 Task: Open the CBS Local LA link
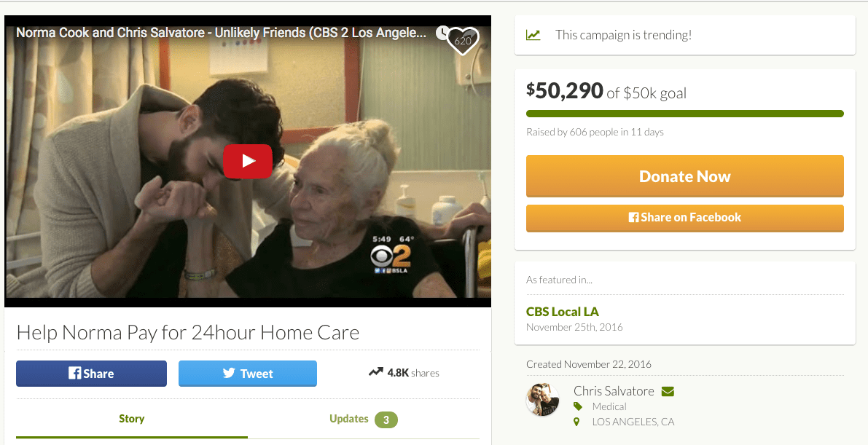[563, 312]
